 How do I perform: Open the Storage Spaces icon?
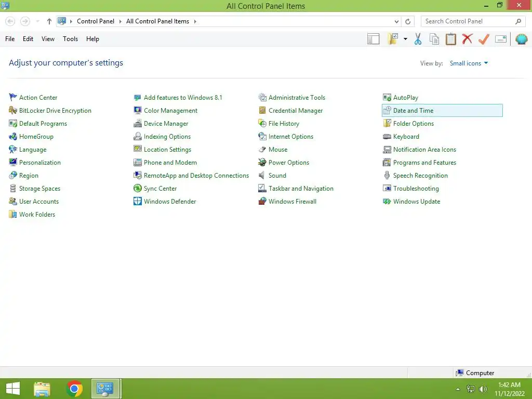13,188
